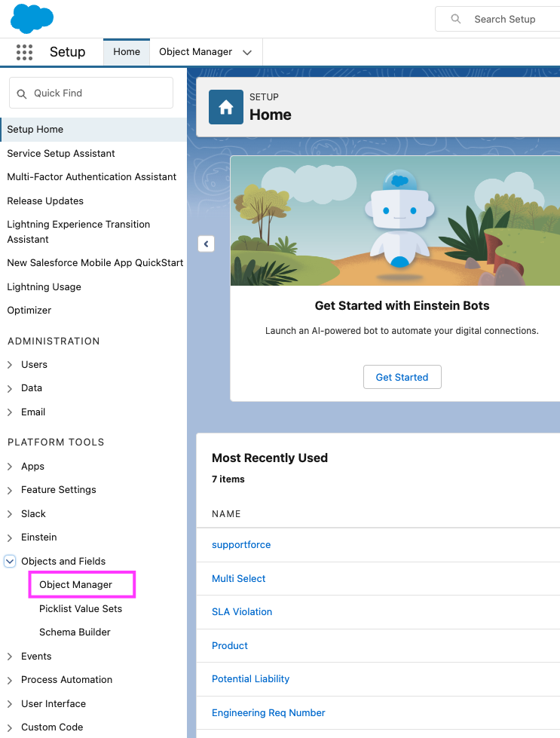Click the Quick Find magnifier icon
This screenshot has height=738, width=560.
22,93
